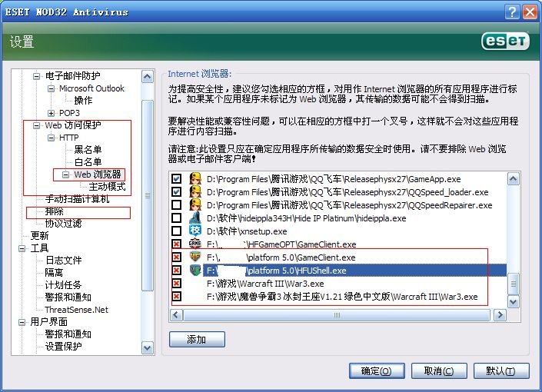Collapse the 电子邮件防护 tree node

(x=36, y=76)
